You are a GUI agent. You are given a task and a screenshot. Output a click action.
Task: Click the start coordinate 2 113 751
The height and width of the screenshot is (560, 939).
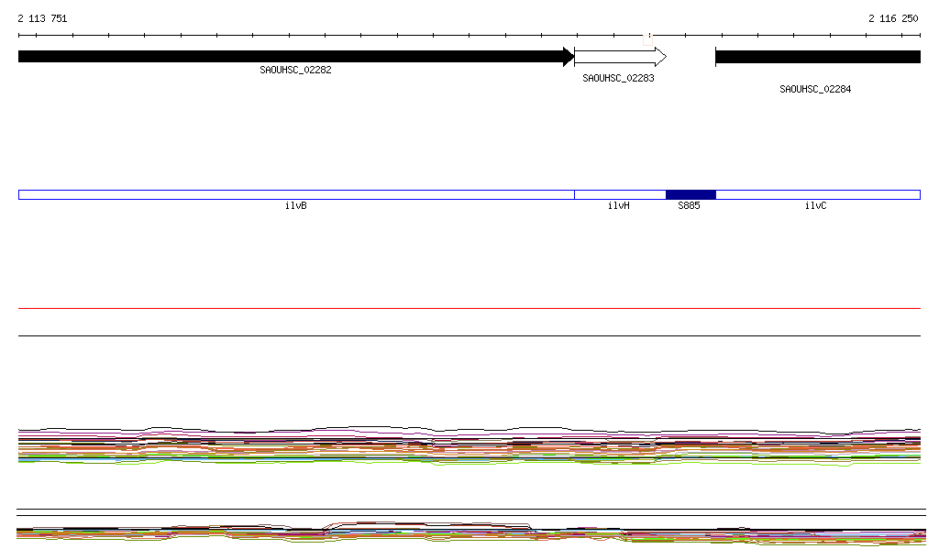(42, 18)
